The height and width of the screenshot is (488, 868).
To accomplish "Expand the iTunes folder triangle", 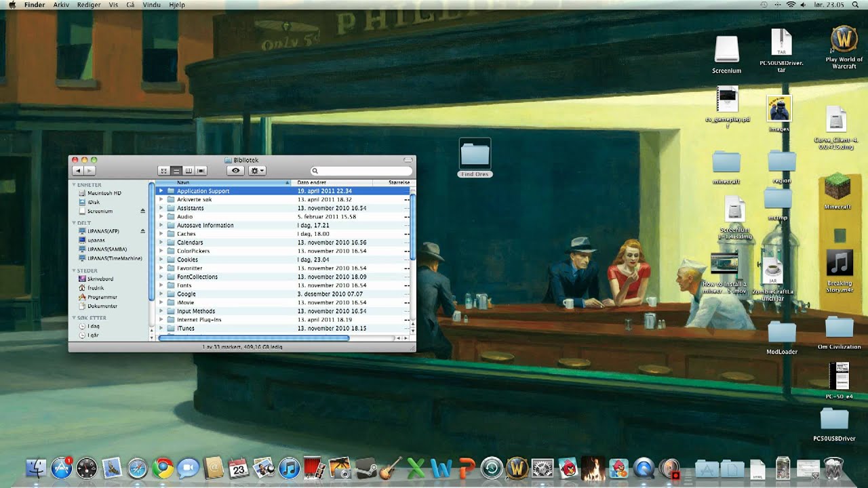I will (x=161, y=329).
